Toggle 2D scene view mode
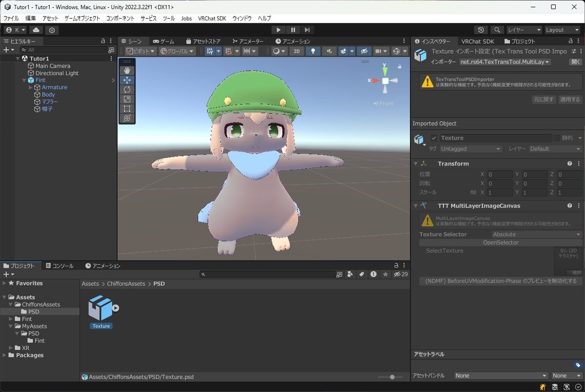This screenshot has width=585, height=392. click(x=296, y=51)
